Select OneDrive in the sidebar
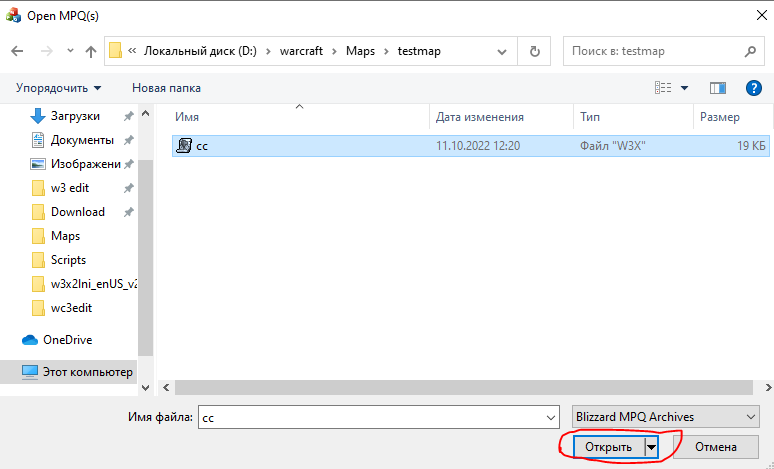774x469 pixels. coord(67,340)
